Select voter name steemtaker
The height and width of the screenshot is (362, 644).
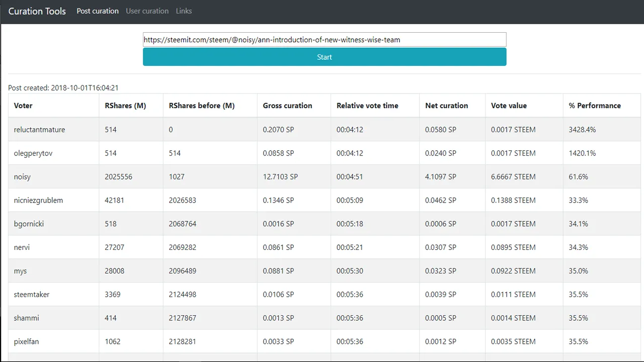click(x=32, y=295)
